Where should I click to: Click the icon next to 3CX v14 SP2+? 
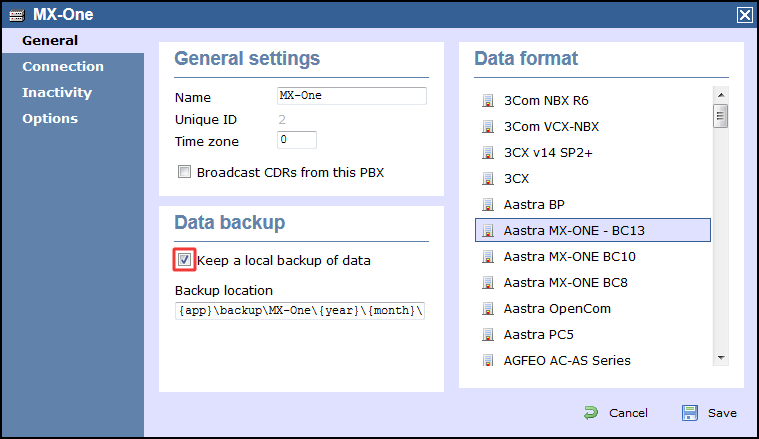(488, 153)
